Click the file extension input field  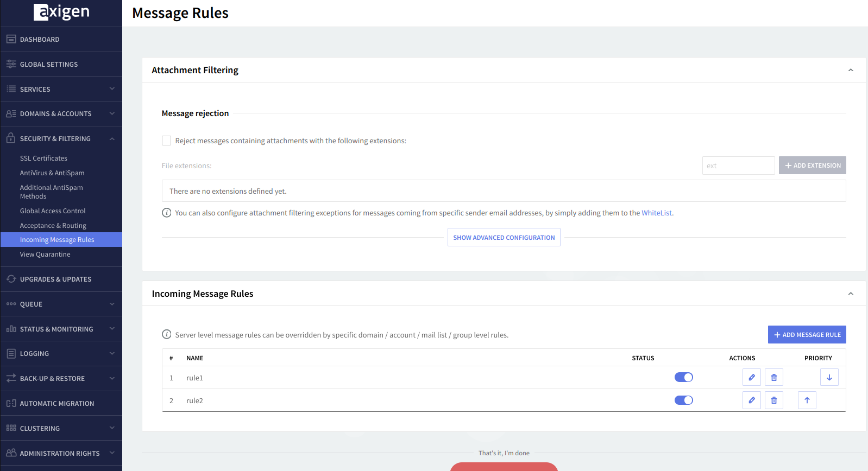click(x=738, y=166)
